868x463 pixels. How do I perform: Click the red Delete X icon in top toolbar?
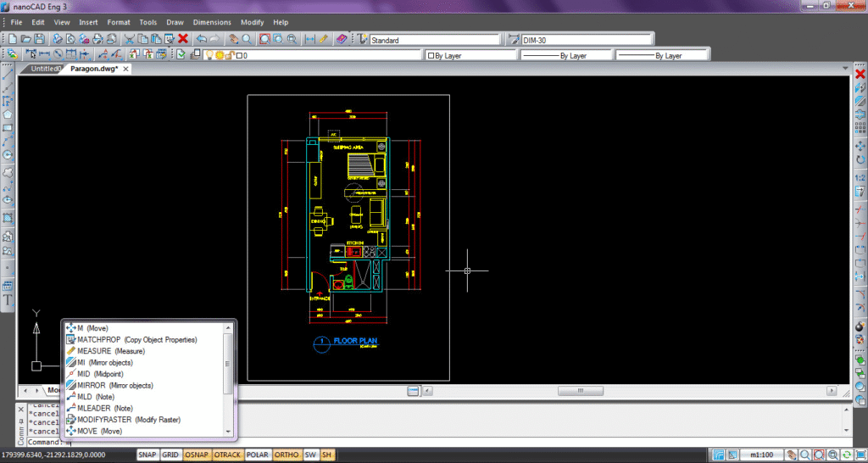pos(183,39)
